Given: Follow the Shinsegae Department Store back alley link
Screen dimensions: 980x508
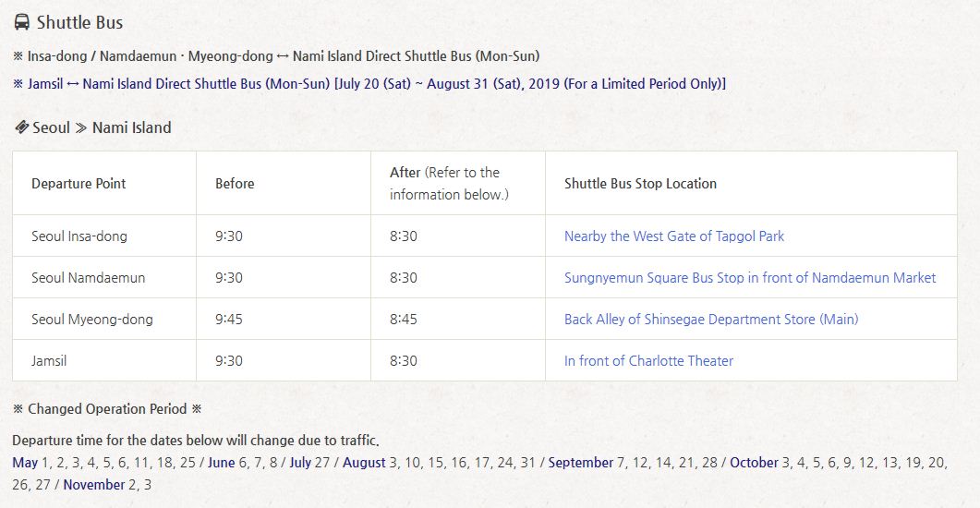Looking at the screenshot, I should (710, 320).
